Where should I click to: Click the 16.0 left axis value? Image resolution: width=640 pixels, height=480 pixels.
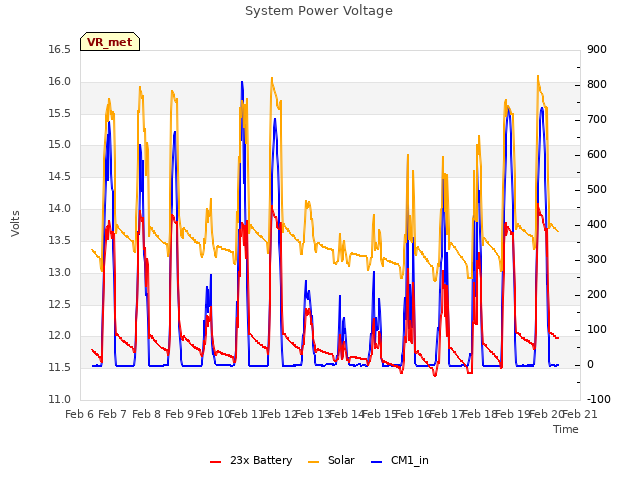pyautogui.click(x=60, y=82)
